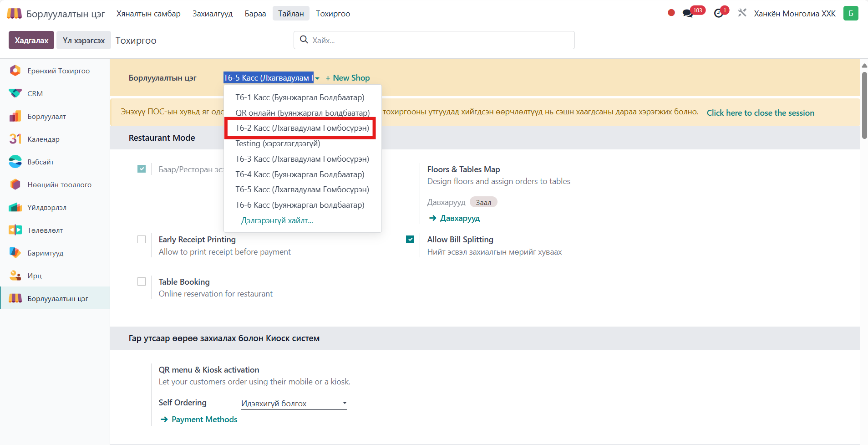Click the debug tools wrench icon
Screen dimensions: 868x445
742,13
